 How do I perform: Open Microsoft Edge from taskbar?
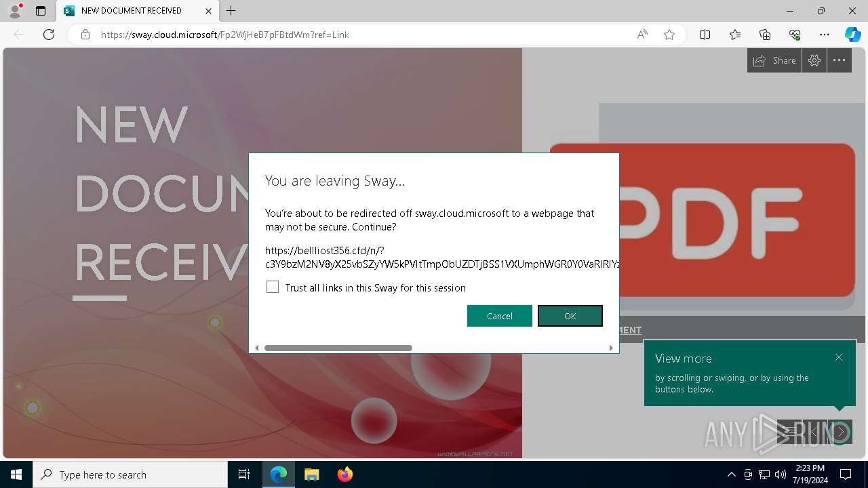(279, 474)
